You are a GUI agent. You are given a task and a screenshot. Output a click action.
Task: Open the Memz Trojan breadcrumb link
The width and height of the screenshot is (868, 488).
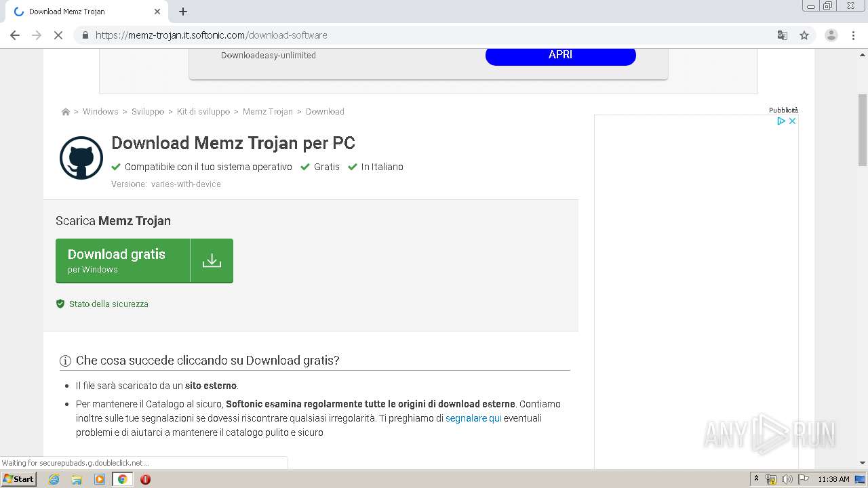click(268, 111)
